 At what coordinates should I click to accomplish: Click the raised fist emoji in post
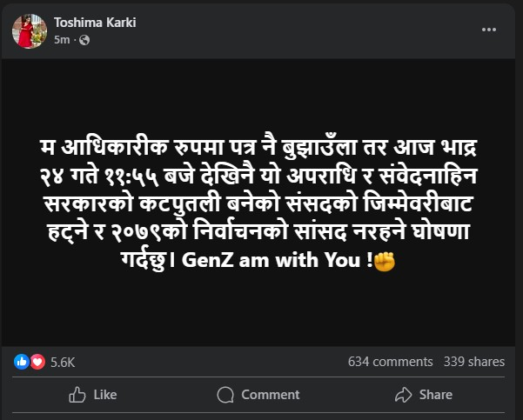(384, 261)
